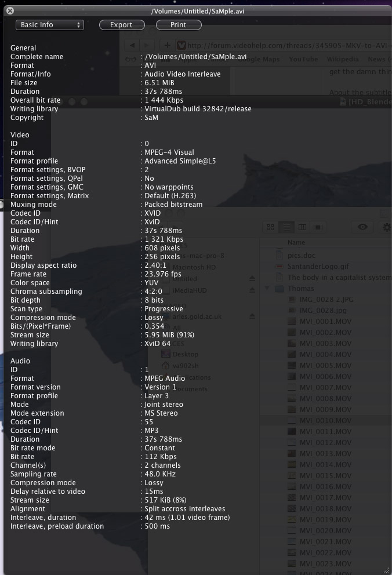Click browser back arrow behind MediaInfo
The image size is (392, 575).
(132, 45)
